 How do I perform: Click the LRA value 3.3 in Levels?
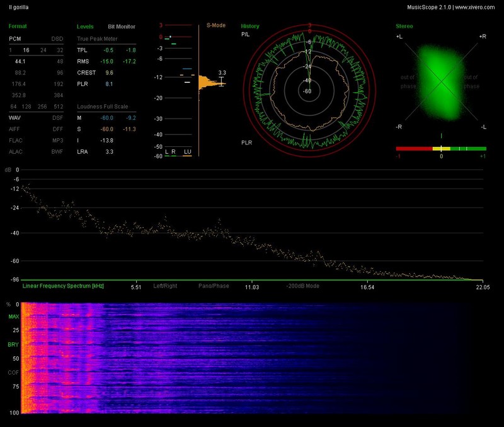[109, 151]
